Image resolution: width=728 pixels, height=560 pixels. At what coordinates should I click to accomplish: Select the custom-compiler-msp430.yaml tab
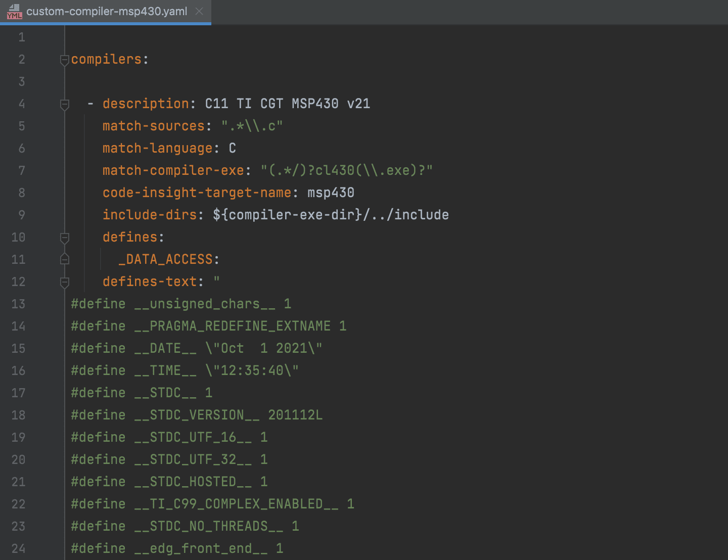tap(105, 11)
